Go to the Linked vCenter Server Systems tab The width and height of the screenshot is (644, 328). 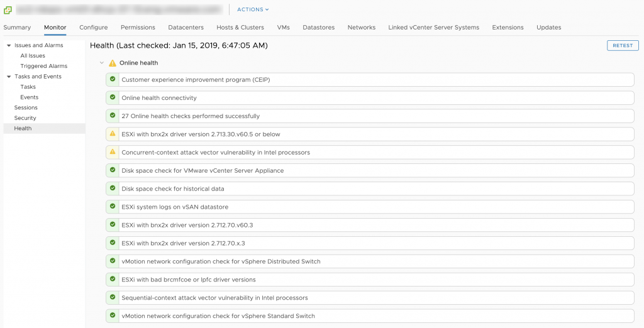[x=433, y=28]
